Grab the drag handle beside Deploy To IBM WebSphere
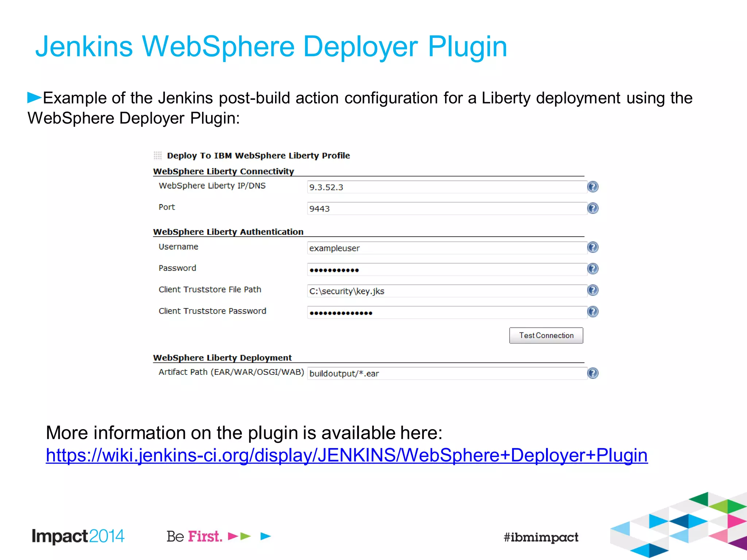Screen dimensions: 747x560 (x=158, y=156)
